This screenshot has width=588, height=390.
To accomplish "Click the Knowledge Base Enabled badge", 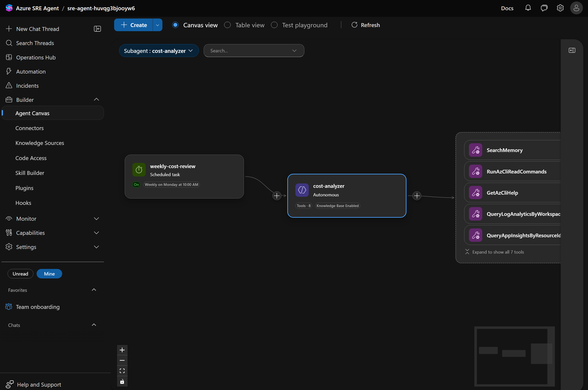I will tap(338, 206).
